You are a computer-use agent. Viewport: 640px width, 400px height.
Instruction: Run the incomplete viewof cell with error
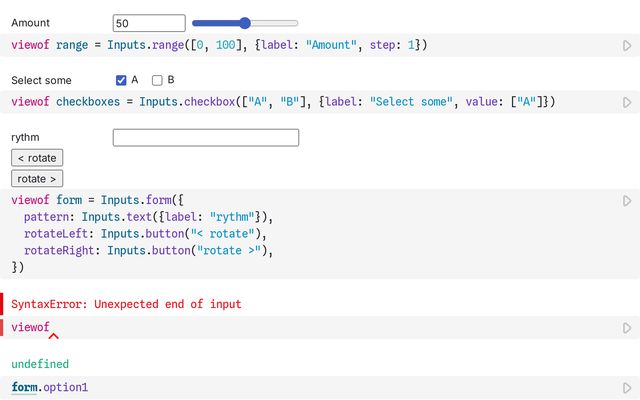[627, 328]
